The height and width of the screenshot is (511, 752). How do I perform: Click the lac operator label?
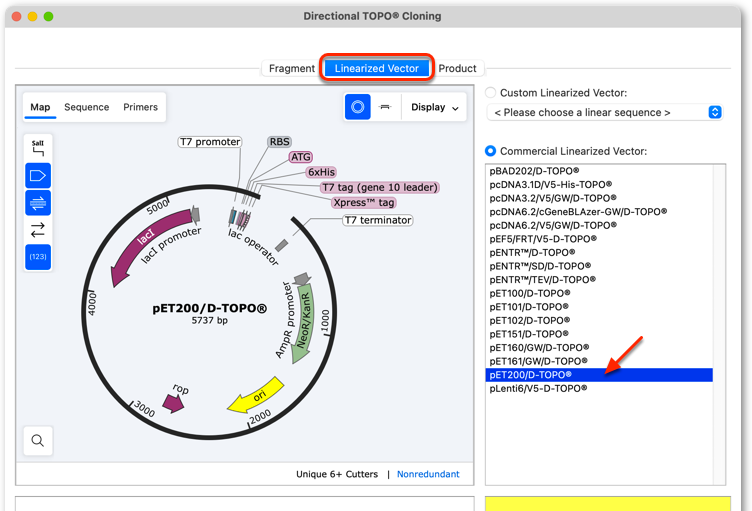(x=253, y=247)
